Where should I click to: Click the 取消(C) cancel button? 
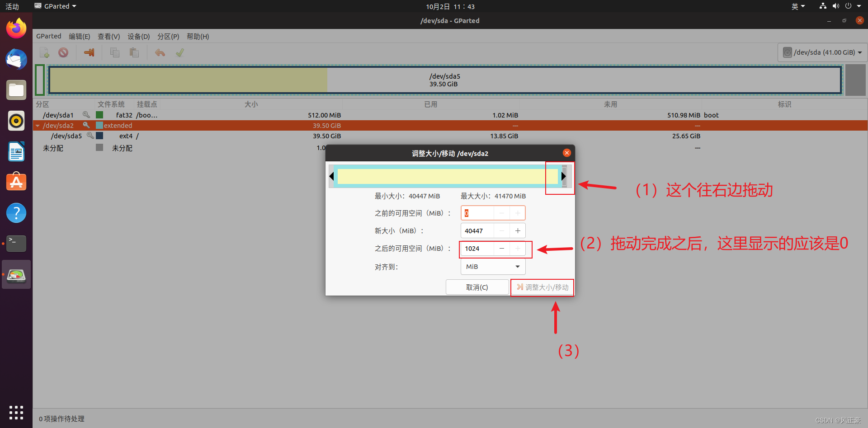pos(477,287)
